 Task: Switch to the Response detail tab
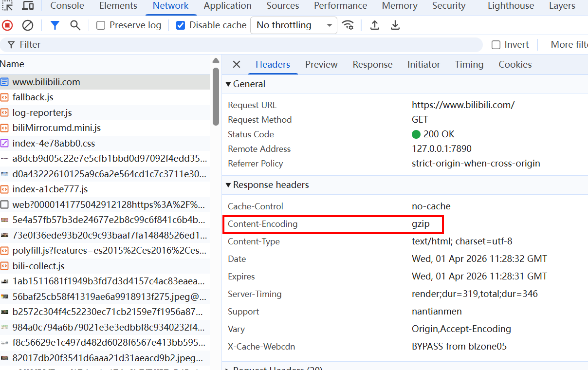pos(373,64)
